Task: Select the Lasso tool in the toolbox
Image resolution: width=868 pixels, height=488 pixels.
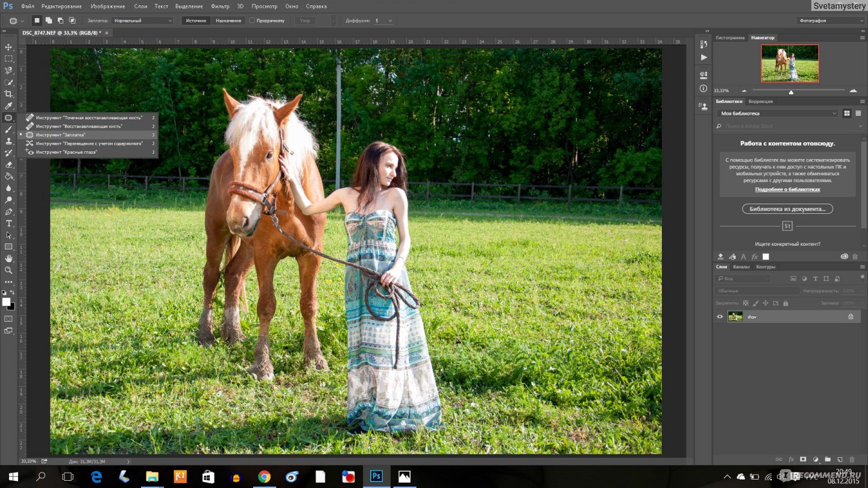Action: click(8, 70)
